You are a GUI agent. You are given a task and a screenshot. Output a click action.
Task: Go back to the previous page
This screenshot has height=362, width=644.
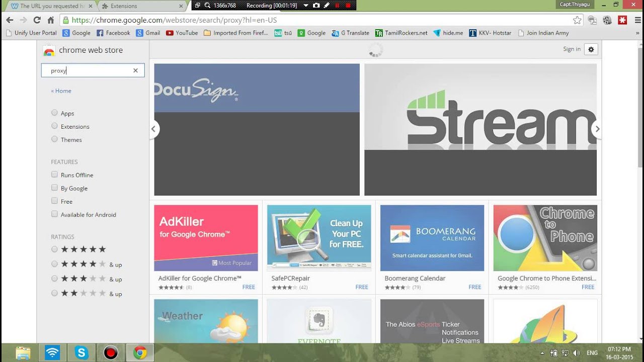tap(10, 20)
